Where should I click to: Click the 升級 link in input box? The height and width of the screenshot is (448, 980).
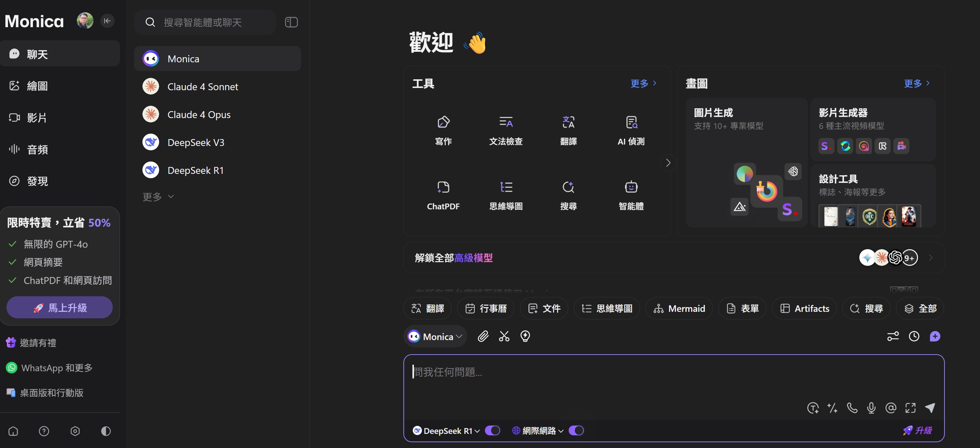(917, 430)
